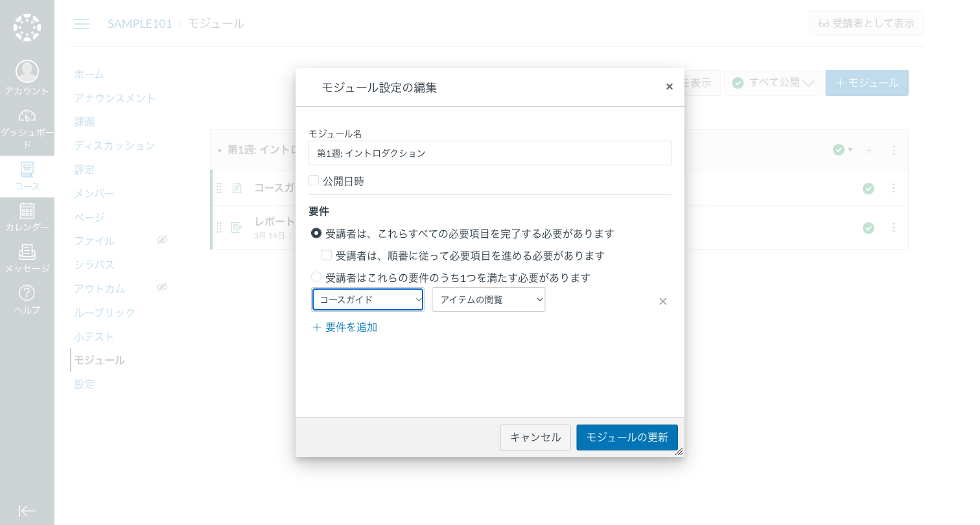
Task: Open the ダッシュボード icon in the left rail
Action: point(27,115)
